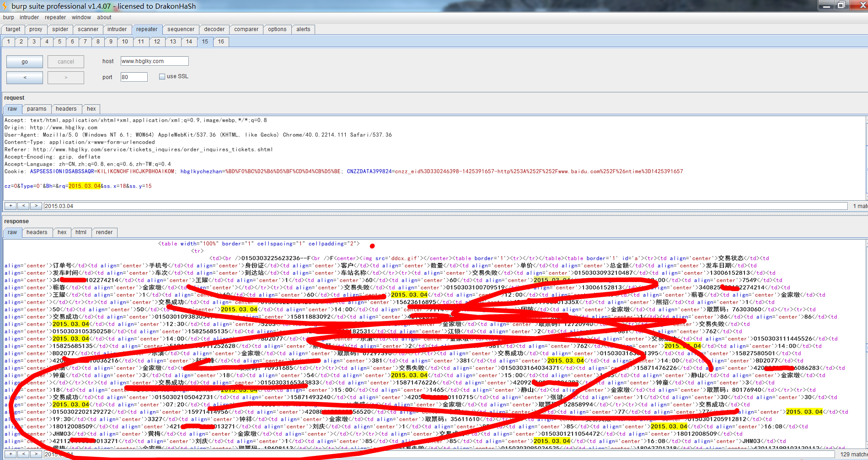Screen dimensions: 868x460
Task: Switch to the decoder tab
Action: (214, 29)
